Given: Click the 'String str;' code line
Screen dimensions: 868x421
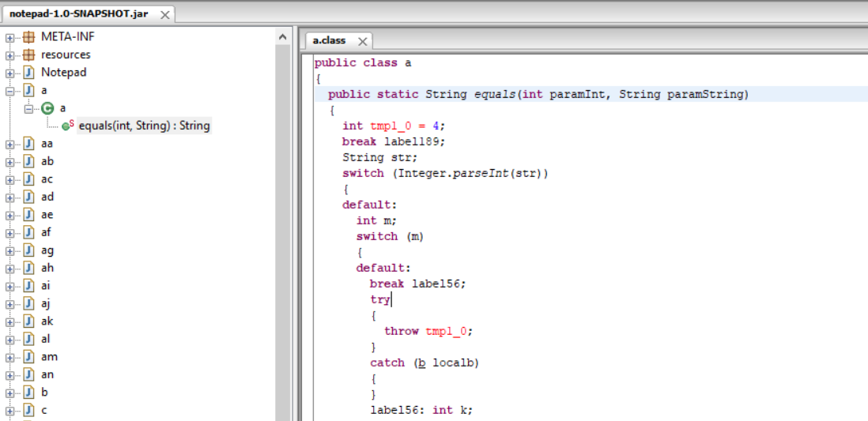Looking at the screenshot, I should click(x=379, y=158).
